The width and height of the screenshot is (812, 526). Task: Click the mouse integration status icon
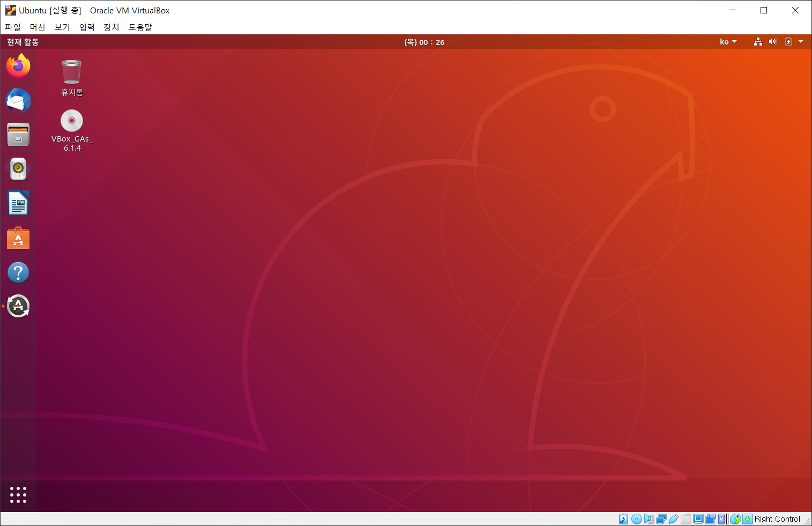(735, 519)
